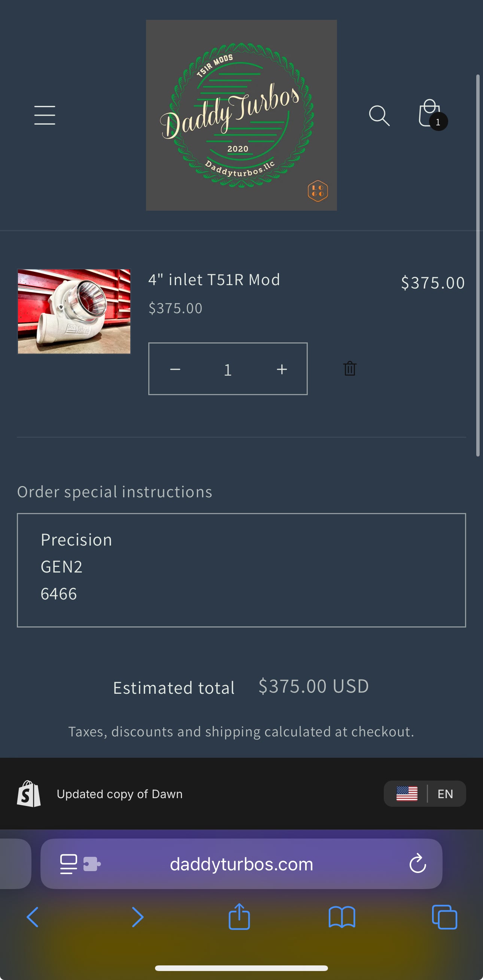Open the hamburger navigation menu
The image size is (483, 980).
(45, 115)
